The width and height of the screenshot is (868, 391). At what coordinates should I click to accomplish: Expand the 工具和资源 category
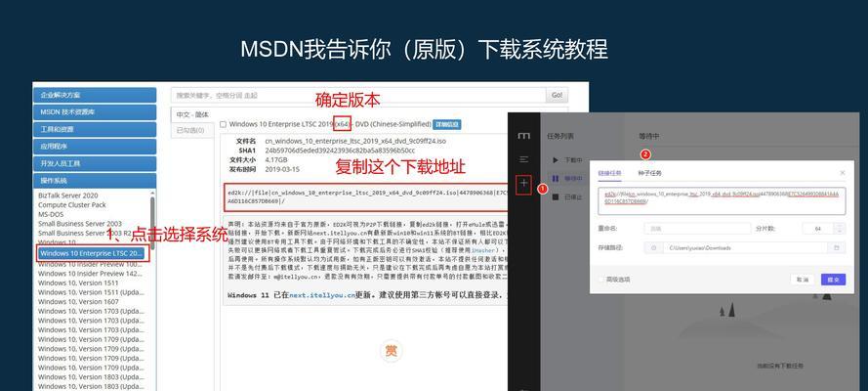click(x=96, y=129)
